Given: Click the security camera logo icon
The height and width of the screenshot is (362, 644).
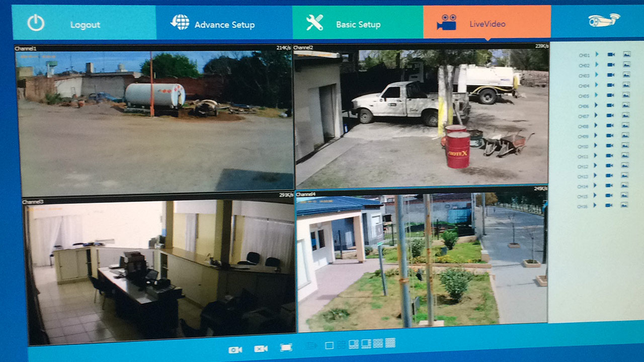Looking at the screenshot, I should pos(604,20).
